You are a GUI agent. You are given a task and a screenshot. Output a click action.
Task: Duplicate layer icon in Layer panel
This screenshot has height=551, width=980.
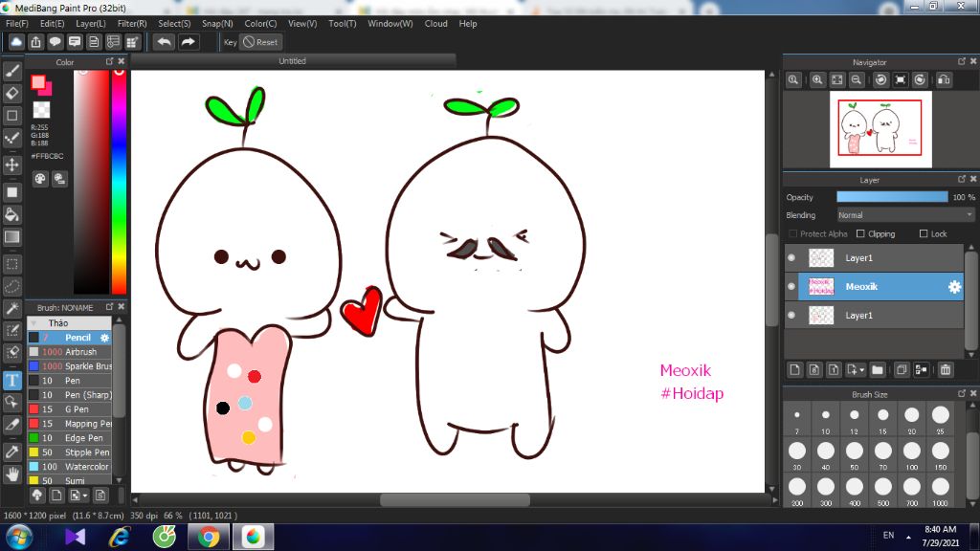[x=902, y=370]
